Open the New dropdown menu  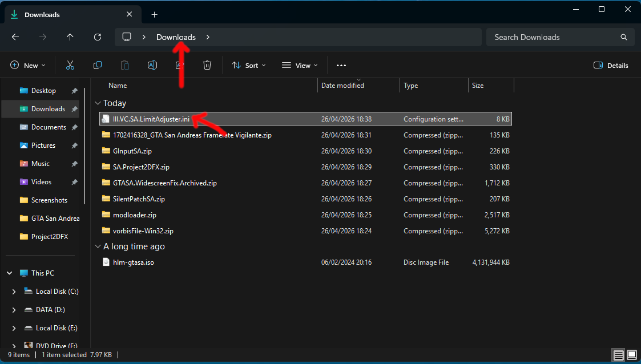pyautogui.click(x=28, y=66)
